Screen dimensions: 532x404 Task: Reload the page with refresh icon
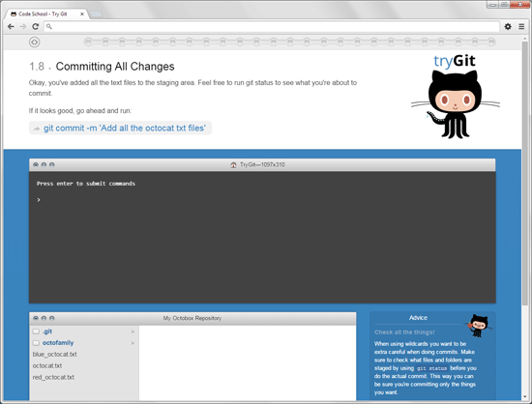[x=35, y=26]
